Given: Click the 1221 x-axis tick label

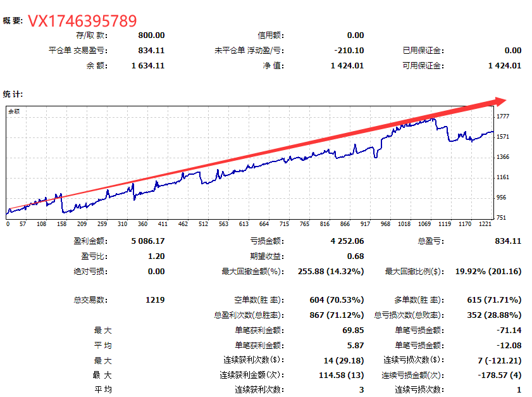Looking at the screenshot, I should (x=485, y=224).
